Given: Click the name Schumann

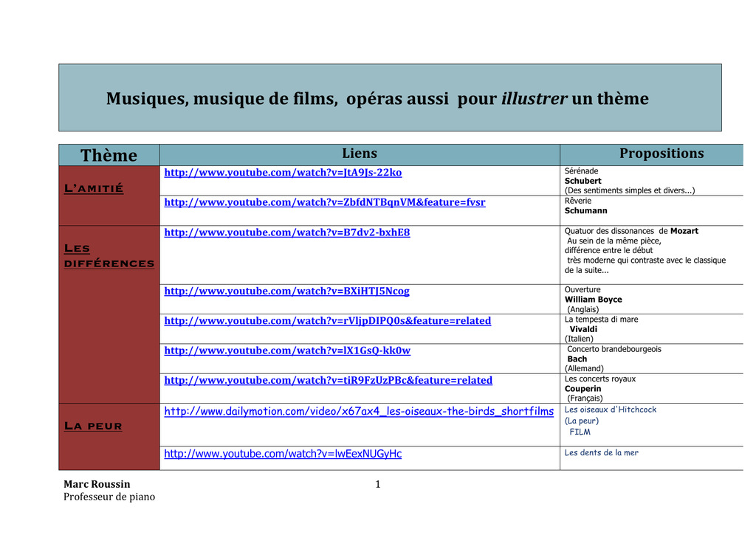Looking at the screenshot, I should tap(585, 210).
